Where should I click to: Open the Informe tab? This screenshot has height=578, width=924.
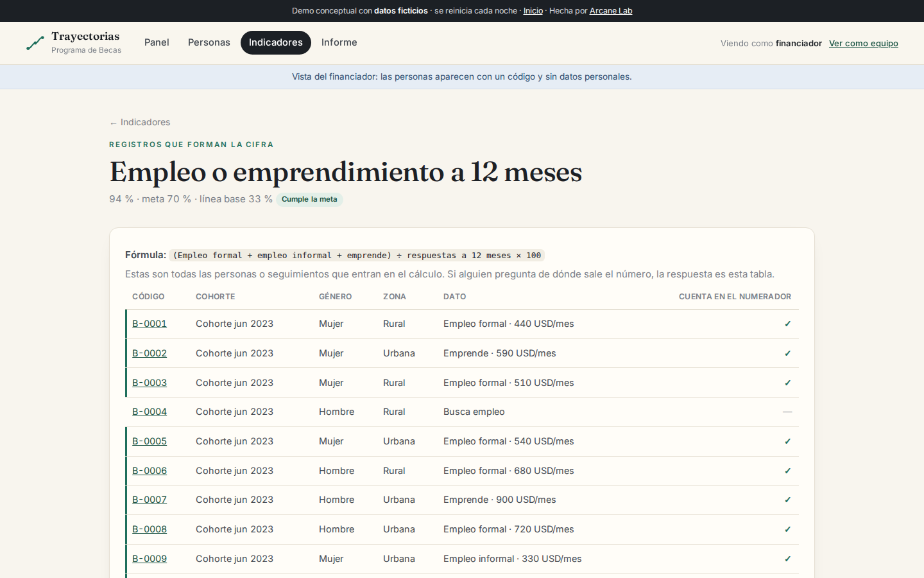click(x=339, y=42)
